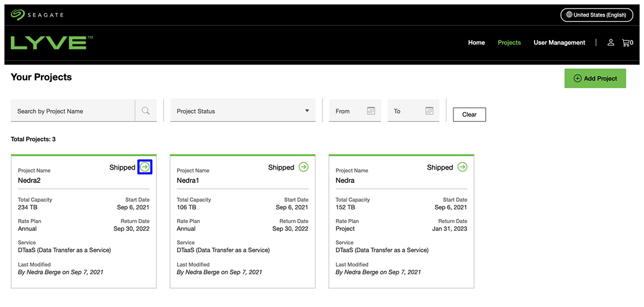Click the 106 TB capacity value

click(x=187, y=207)
